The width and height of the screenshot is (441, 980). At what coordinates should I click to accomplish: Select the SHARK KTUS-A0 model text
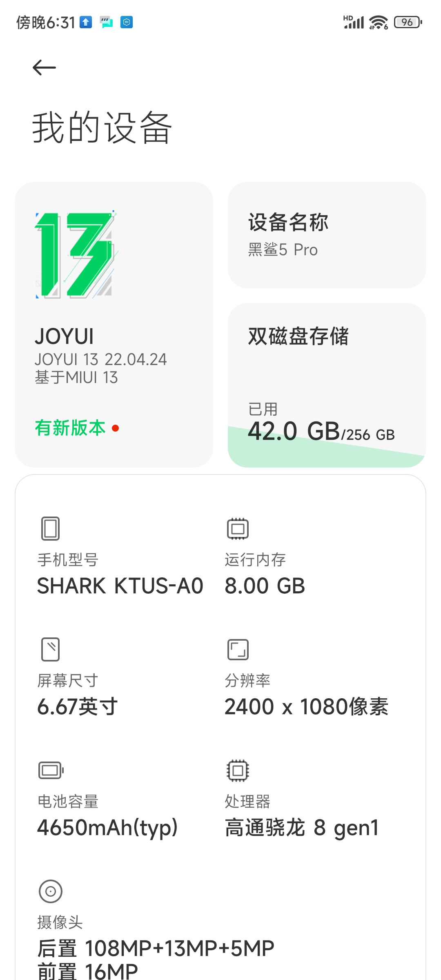click(x=120, y=586)
